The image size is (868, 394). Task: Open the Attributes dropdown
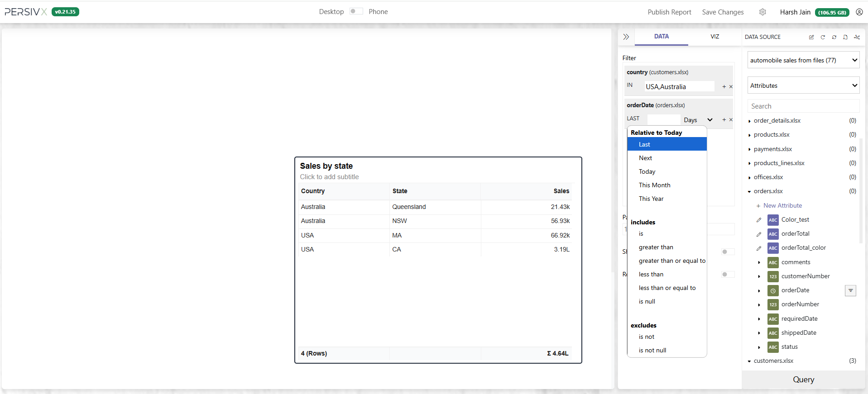803,85
